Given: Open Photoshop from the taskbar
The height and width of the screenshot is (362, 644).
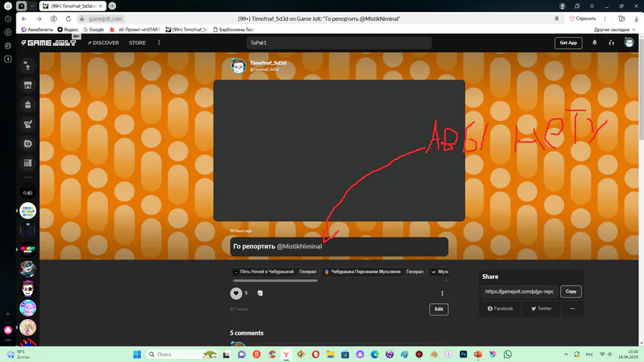Looking at the screenshot, I should click(463, 354).
